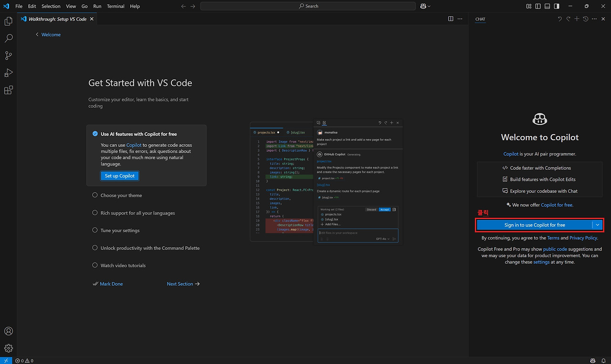Open the Explorer view in the sidebar

click(x=8, y=21)
